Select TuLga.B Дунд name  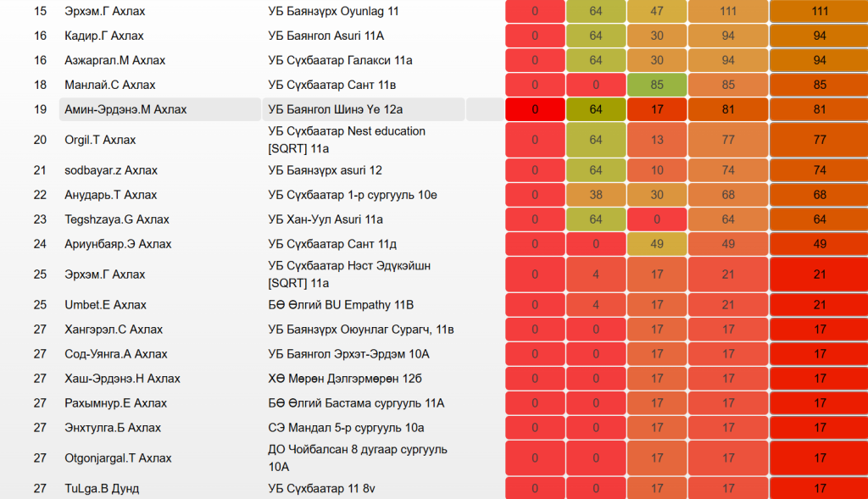pos(102,489)
